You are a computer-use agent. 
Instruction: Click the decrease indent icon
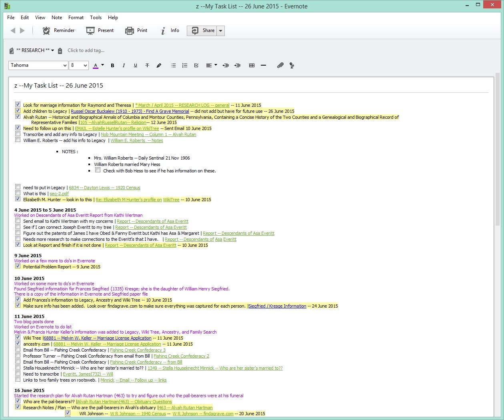click(x=226, y=66)
